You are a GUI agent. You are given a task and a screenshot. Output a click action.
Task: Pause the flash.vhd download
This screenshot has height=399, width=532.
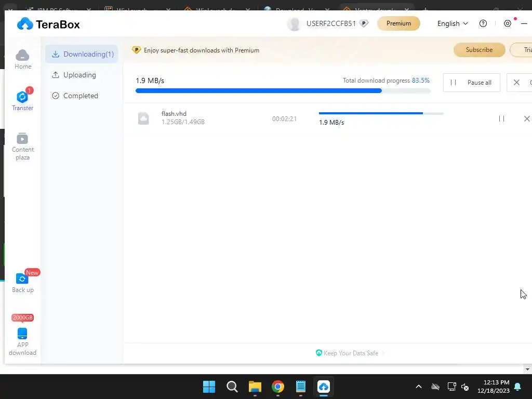501,118
